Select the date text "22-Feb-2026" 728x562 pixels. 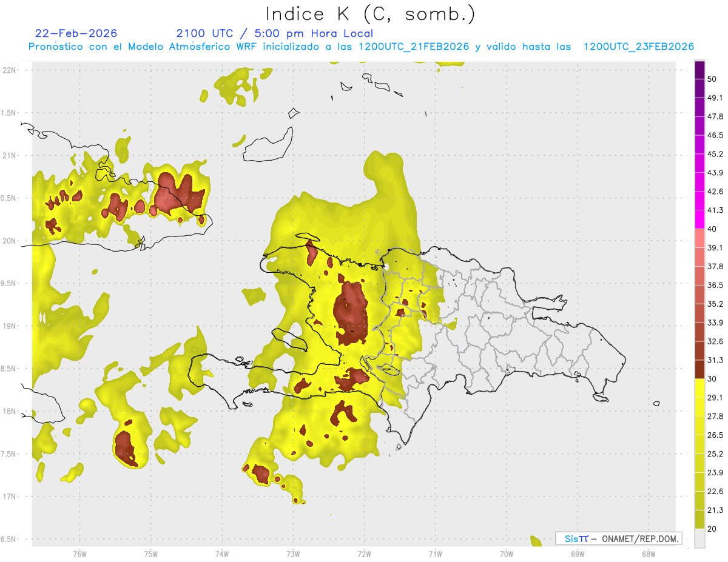pyautogui.click(x=76, y=33)
